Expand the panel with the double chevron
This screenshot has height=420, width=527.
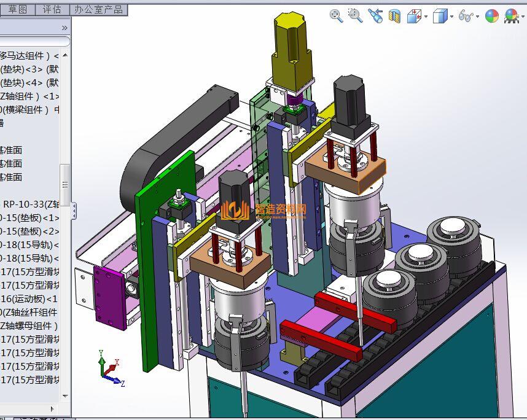point(64,28)
